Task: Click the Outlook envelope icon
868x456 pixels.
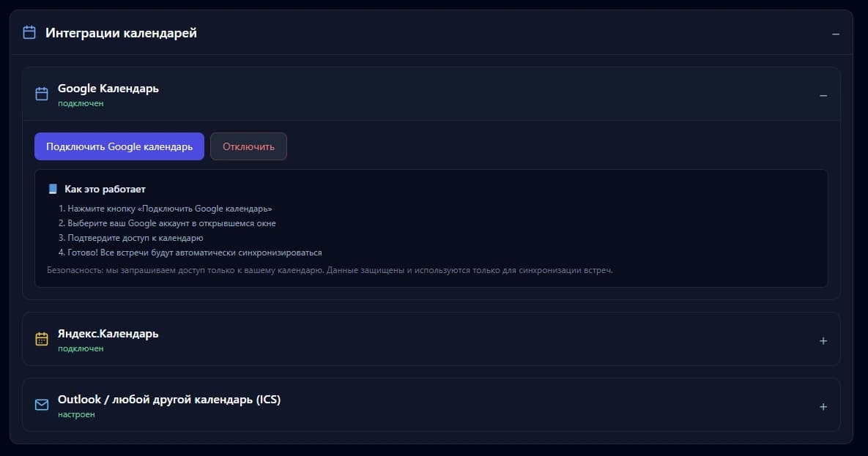Action: [x=42, y=405]
